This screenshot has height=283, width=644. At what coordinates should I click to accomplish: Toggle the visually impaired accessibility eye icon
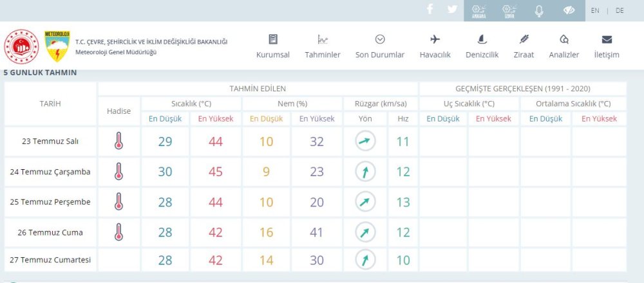point(569,10)
